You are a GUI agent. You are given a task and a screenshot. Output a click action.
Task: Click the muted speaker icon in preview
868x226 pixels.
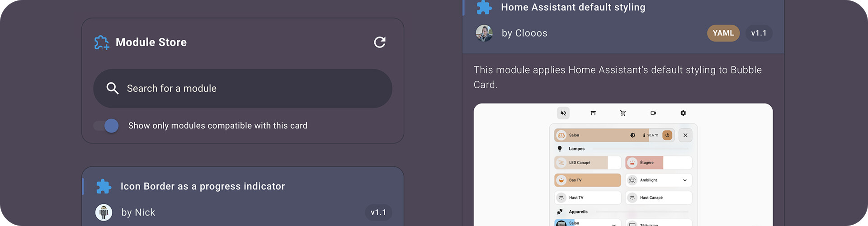(x=563, y=113)
